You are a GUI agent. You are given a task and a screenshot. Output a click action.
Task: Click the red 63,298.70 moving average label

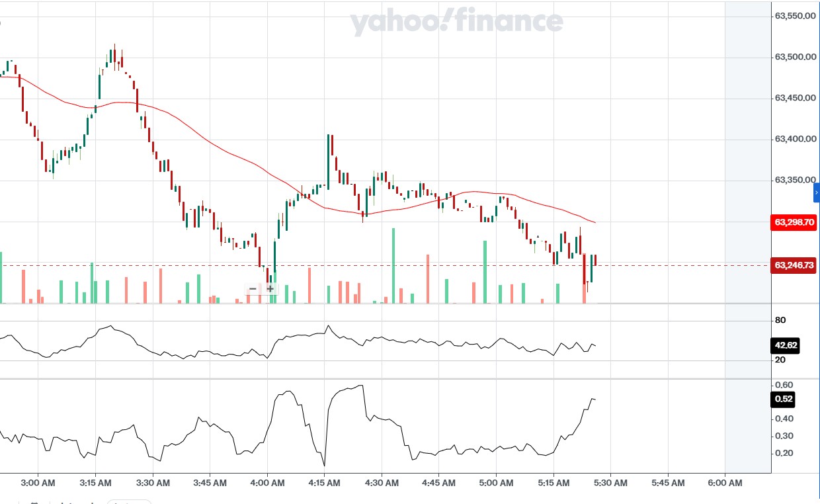794,223
